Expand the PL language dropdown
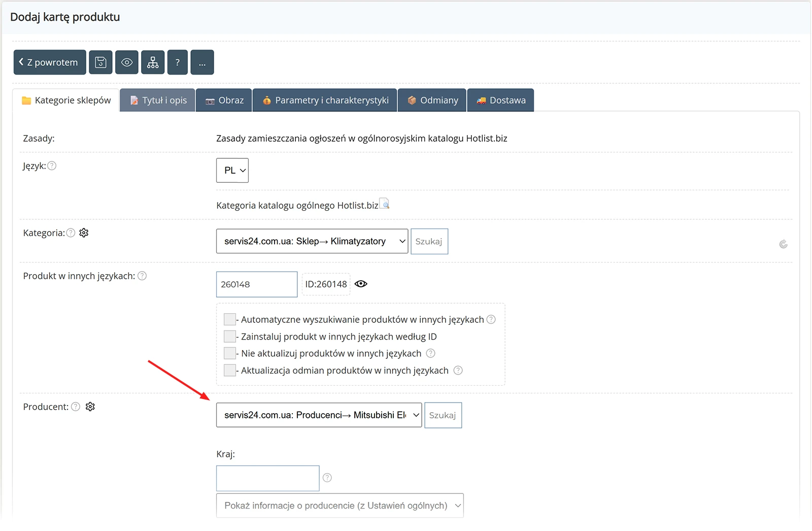The image size is (812, 531). (232, 171)
